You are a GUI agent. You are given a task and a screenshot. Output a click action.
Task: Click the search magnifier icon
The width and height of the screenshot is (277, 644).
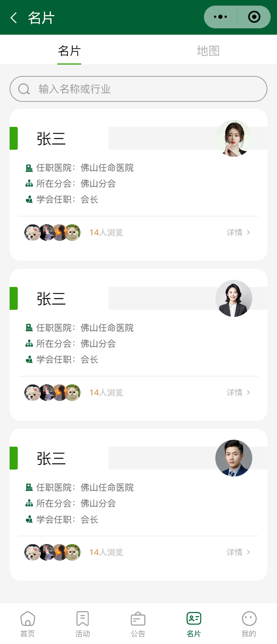[24, 89]
